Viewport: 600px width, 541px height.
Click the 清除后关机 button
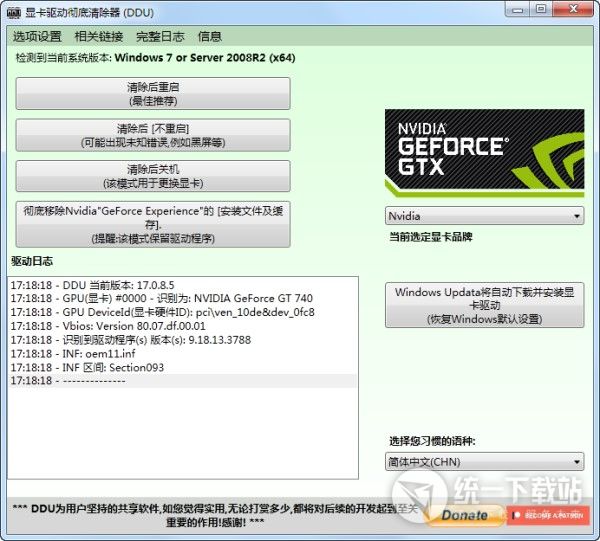[x=153, y=176]
